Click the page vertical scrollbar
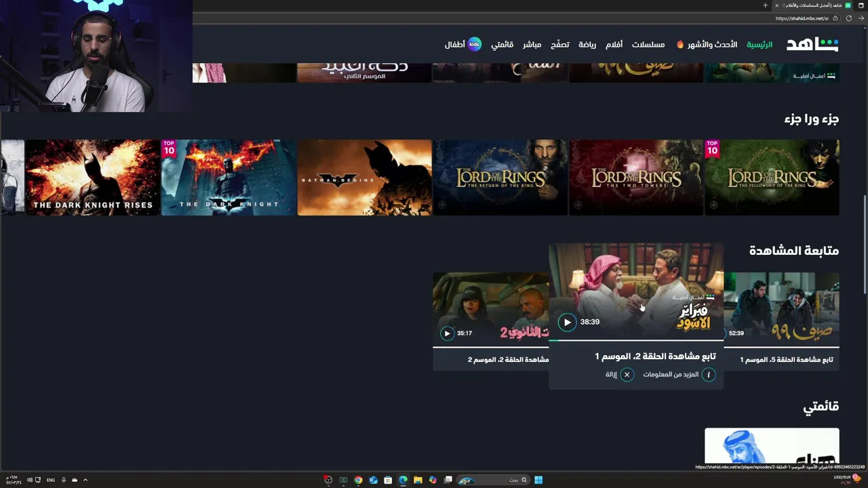The height and width of the screenshot is (488, 868). click(865, 244)
